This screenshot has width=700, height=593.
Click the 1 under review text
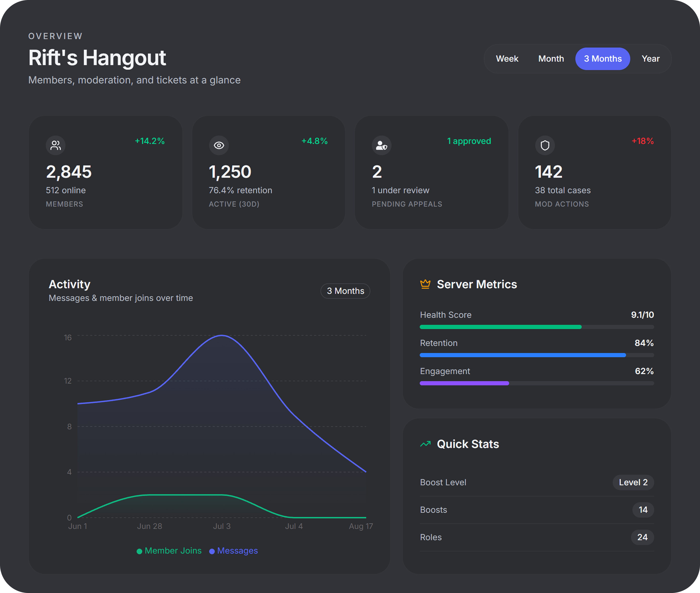click(401, 190)
